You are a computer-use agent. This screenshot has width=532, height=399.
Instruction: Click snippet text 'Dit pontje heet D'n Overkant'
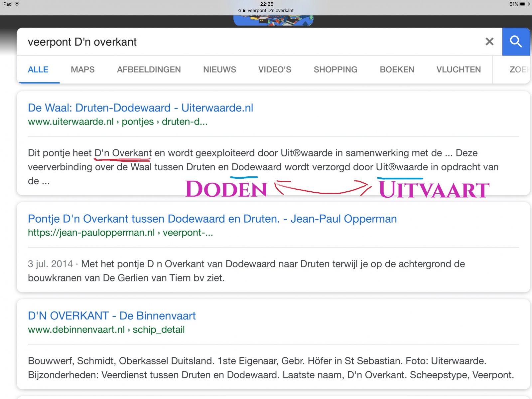click(x=90, y=153)
